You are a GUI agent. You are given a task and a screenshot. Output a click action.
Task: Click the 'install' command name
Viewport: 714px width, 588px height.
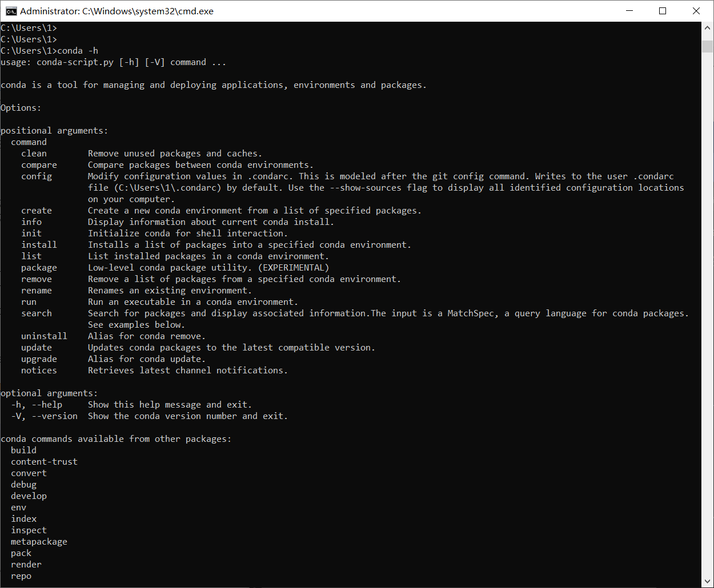[39, 245]
